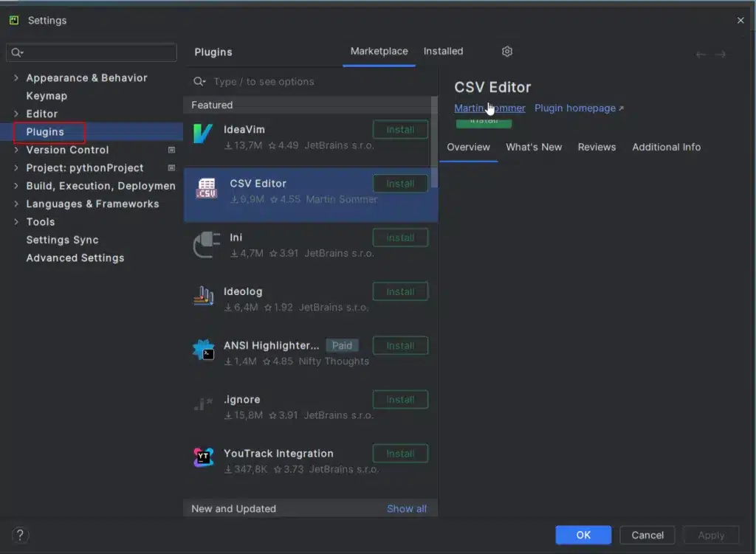Image resolution: width=756 pixels, height=554 pixels.
Task: Click the plugin search magnifier icon
Action: (199, 81)
